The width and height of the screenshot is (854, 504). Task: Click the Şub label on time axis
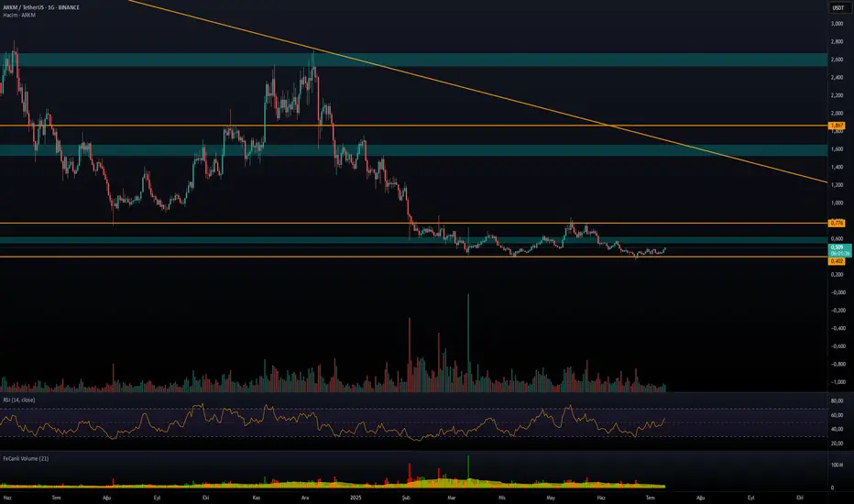[406, 498]
